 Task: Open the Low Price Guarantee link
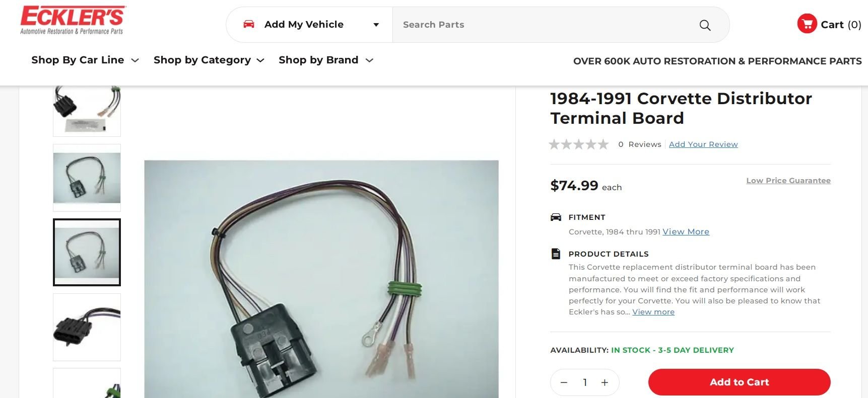coord(788,181)
